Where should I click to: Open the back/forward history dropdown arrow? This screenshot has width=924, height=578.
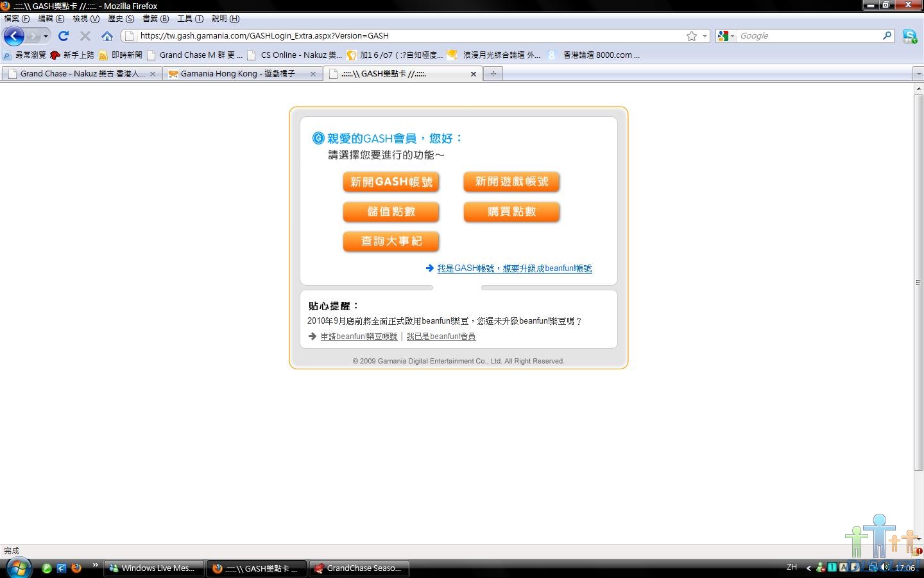(x=46, y=36)
